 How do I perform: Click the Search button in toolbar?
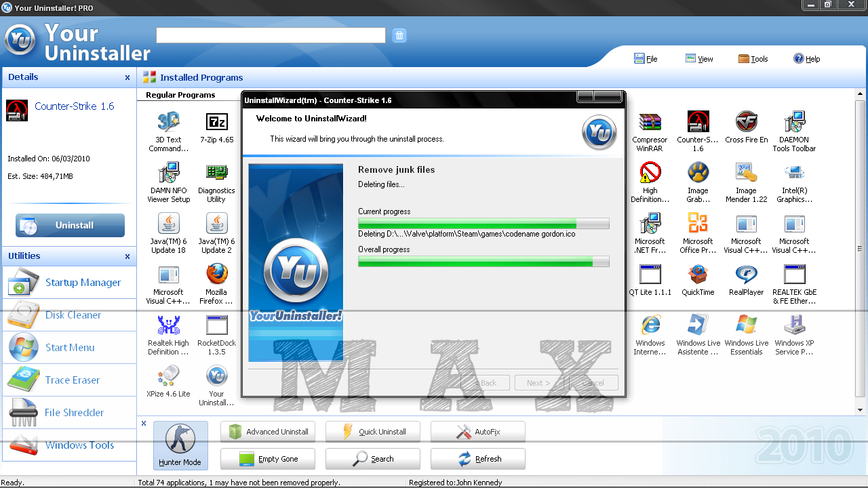point(373,459)
